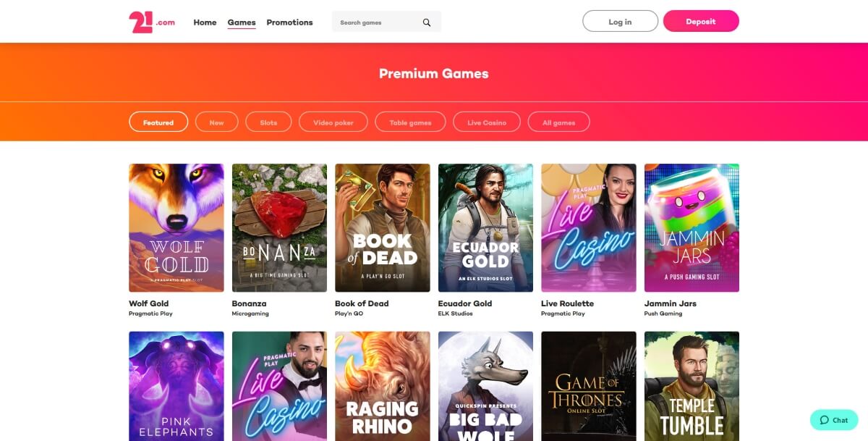Click the Log in button
The image size is (868, 441).
(620, 22)
